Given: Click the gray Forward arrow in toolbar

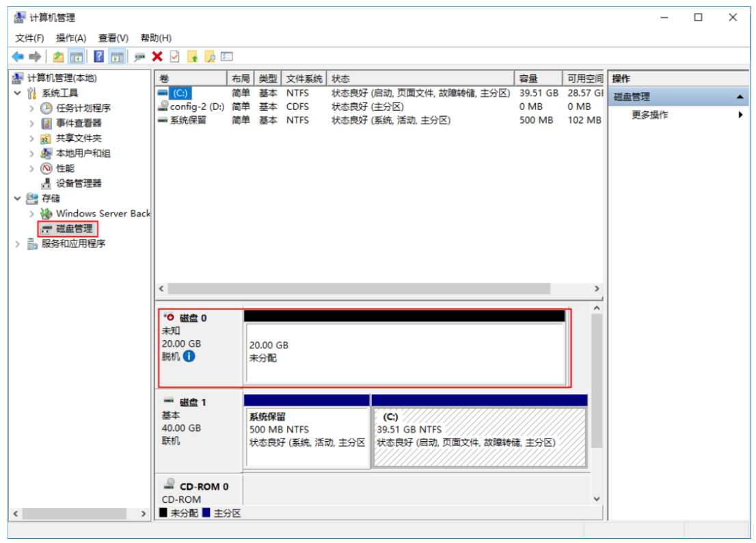Looking at the screenshot, I should (x=35, y=57).
